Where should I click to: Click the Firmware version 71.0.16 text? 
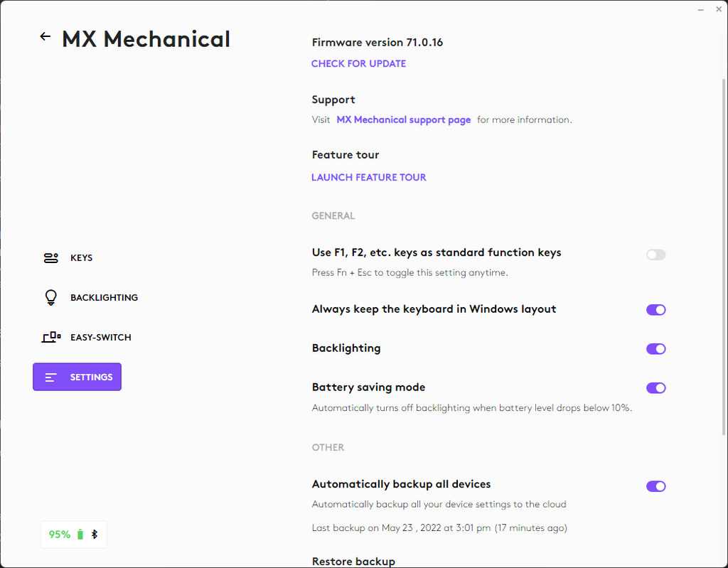377,43
